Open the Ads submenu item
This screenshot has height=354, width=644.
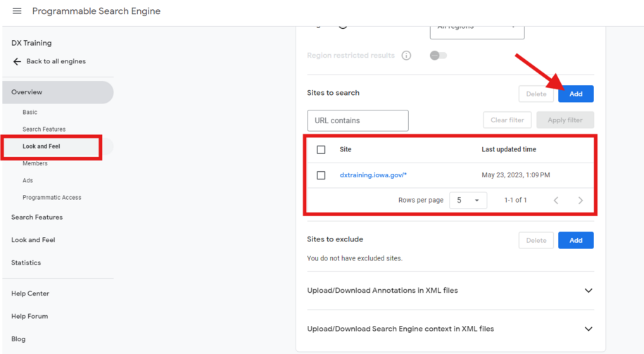pyautogui.click(x=27, y=180)
